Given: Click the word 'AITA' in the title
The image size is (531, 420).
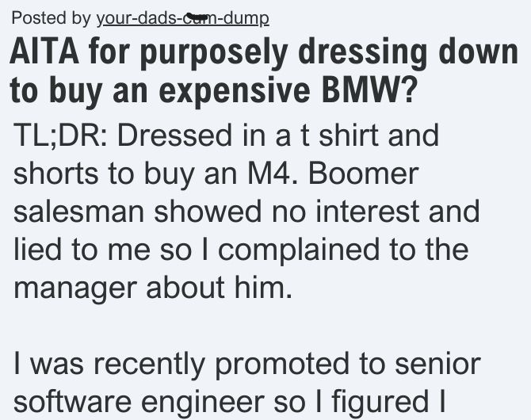Looking at the screenshot, I should (44, 53).
